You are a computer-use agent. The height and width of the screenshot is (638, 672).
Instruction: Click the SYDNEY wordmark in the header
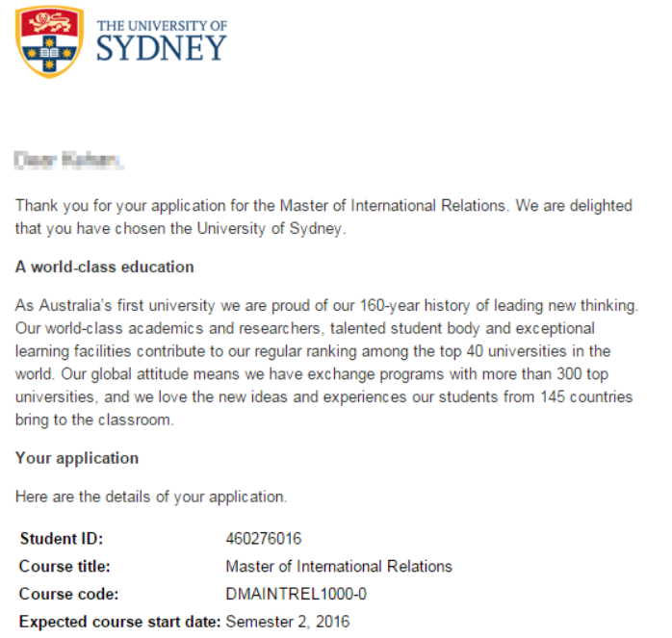tap(161, 48)
